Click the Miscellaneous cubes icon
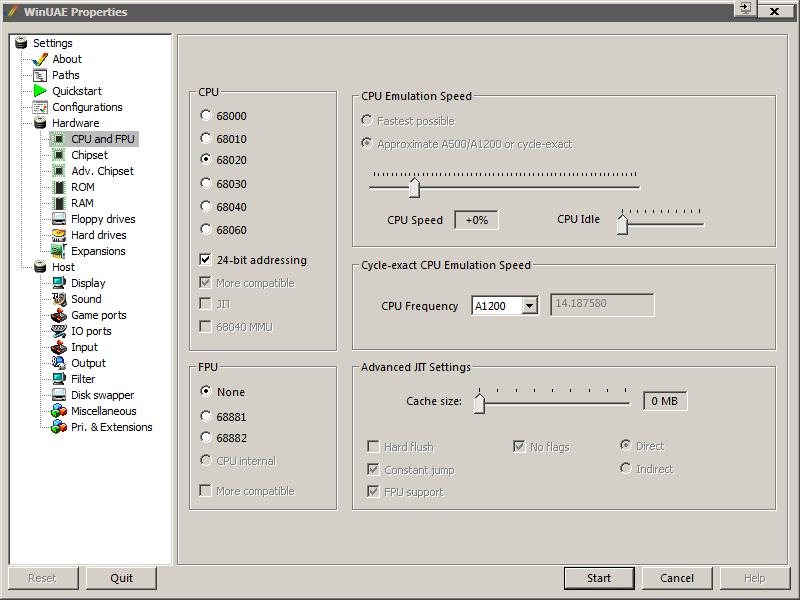The height and width of the screenshot is (600, 800). (59, 411)
